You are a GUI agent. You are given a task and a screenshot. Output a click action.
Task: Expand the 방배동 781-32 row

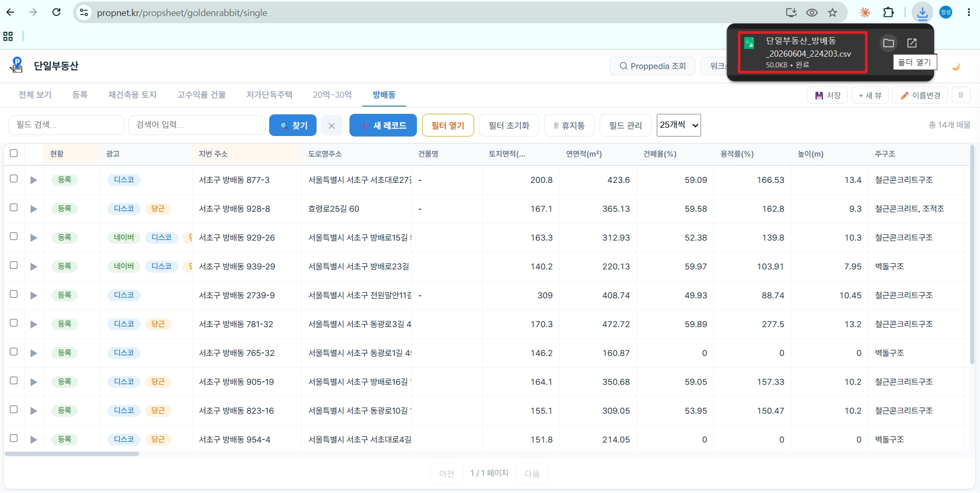[33, 325]
